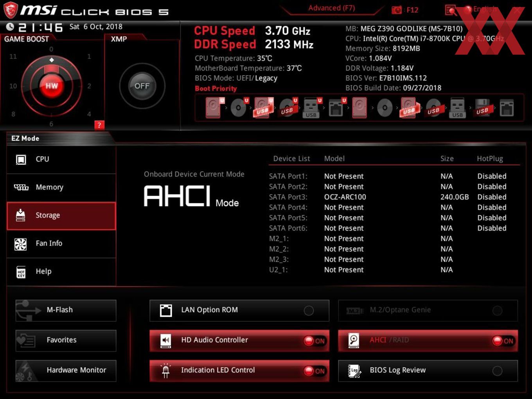Viewport: 532px width, 399px height.
Task: Click the Size column header
Action: point(447,158)
